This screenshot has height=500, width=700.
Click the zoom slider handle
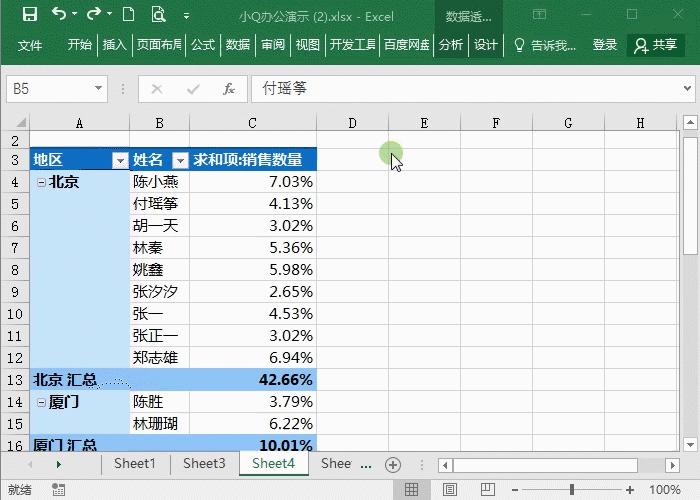[571, 490]
